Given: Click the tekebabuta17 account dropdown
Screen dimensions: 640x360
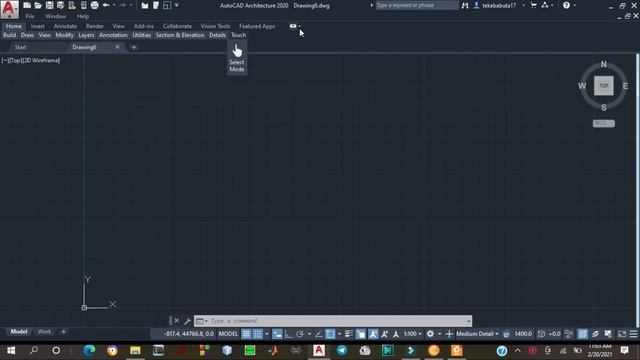Looking at the screenshot, I should pyautogui.click(x=499, y=5).
